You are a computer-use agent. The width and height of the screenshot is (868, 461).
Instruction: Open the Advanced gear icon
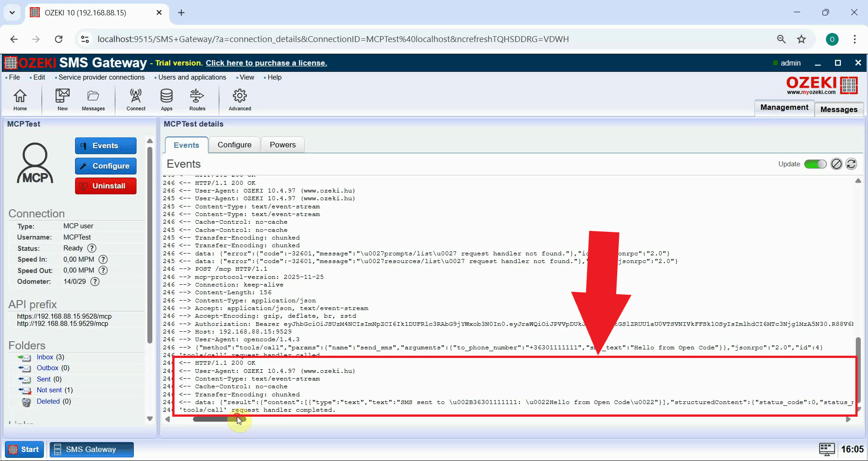[240, 99]
